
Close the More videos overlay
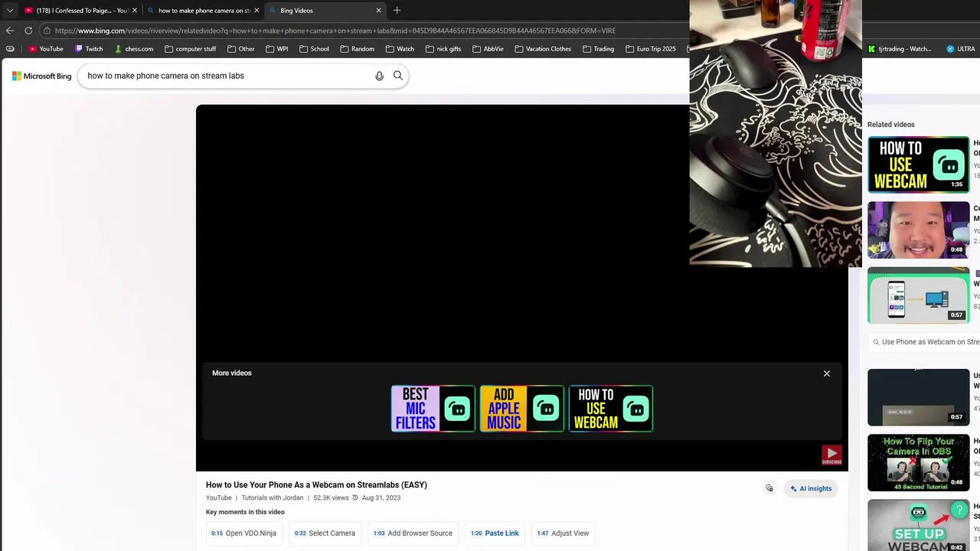[x=827, y=373]
